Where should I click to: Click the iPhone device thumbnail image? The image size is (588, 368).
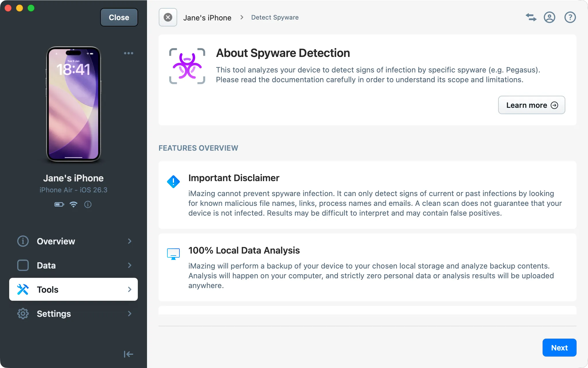click(x=73, y=104)
